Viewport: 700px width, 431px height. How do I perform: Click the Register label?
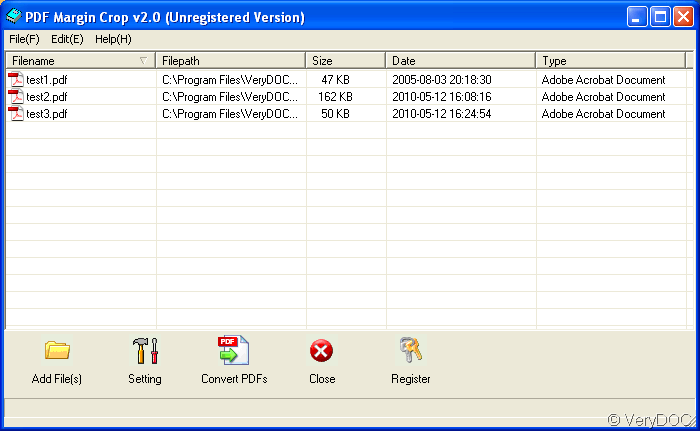pos(411,379)
